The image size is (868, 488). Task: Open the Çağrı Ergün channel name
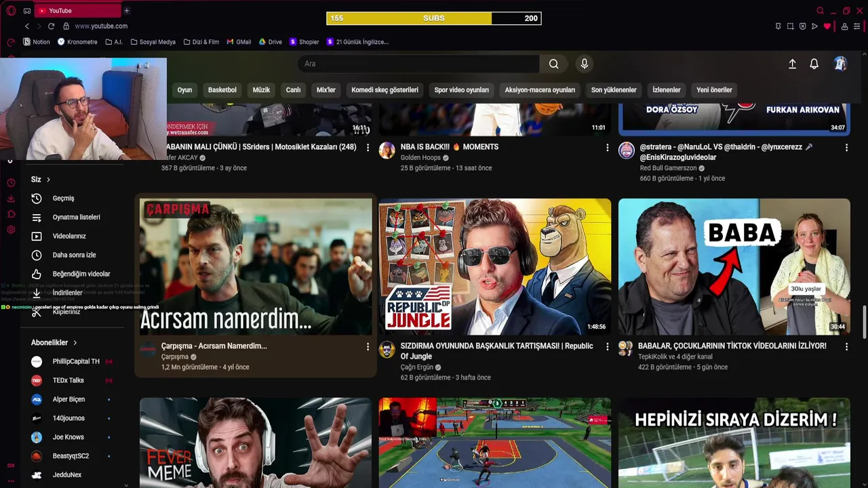(x=416, y=367)
